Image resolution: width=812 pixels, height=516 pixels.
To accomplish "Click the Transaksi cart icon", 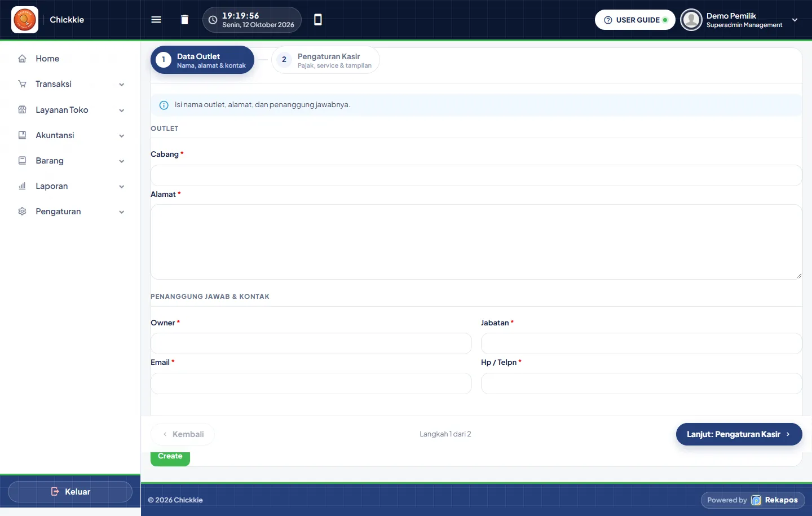I will (23, 84).
